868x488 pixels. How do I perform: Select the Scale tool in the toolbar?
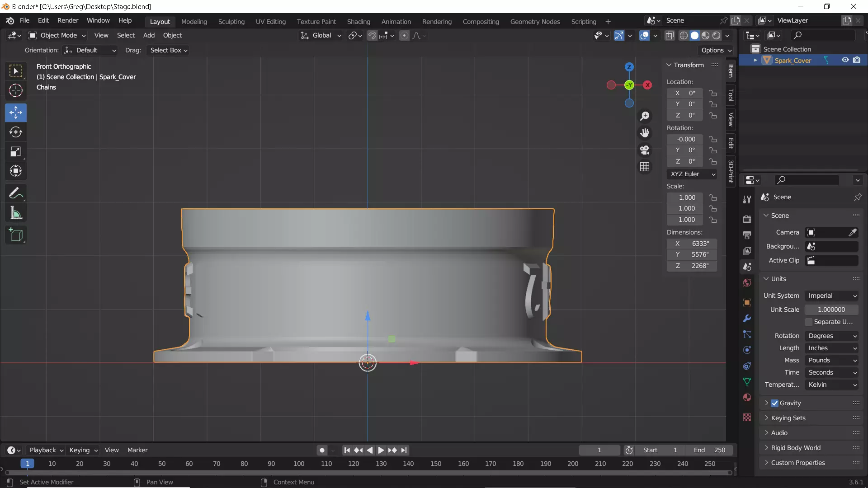tap(16, 152)
